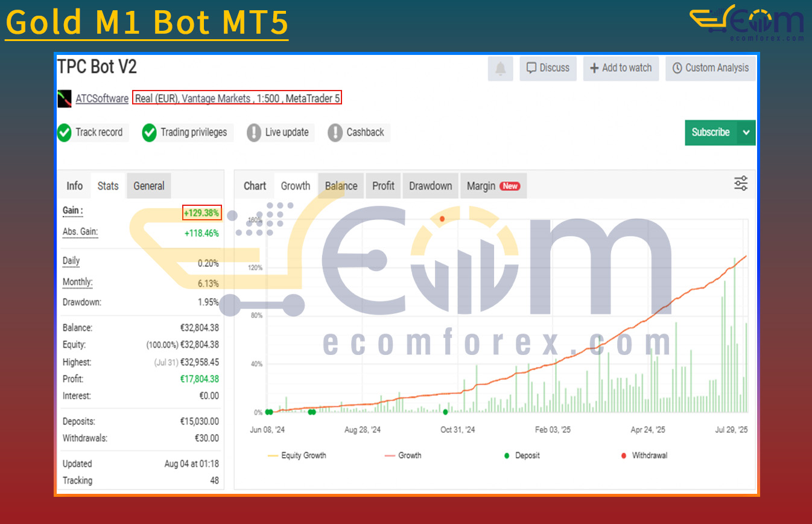
Task: Click the Vantage Markets account details text
Action: point(237,98)
